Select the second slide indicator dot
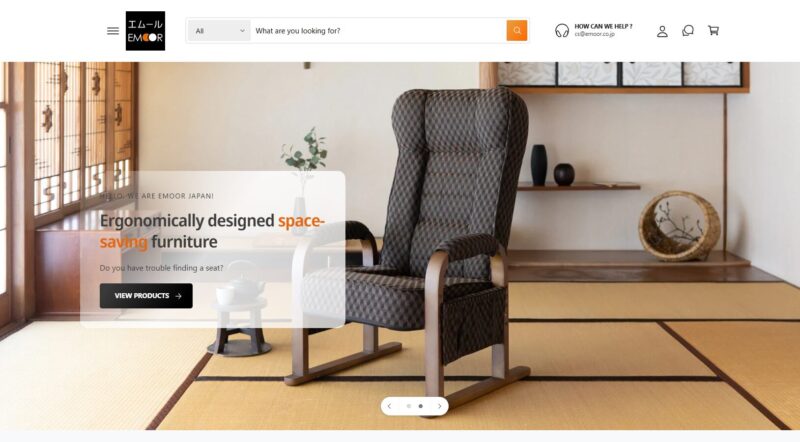The height and width of the screenshot is (442, 800). pyautogui.click(x=420, y=406)
